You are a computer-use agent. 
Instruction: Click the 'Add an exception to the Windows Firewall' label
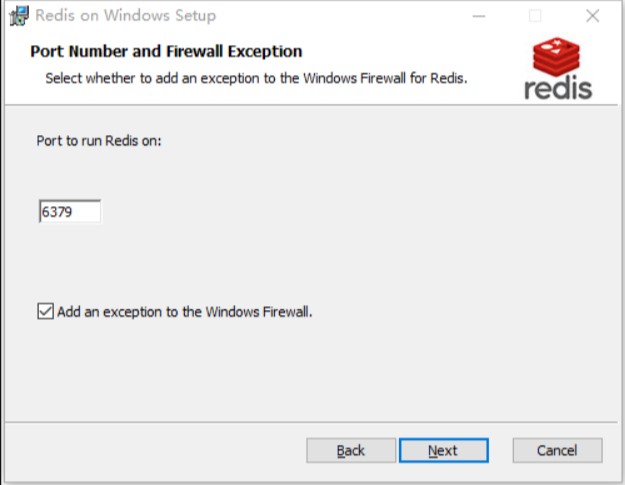pyautogui.click(x=185, y=312)
